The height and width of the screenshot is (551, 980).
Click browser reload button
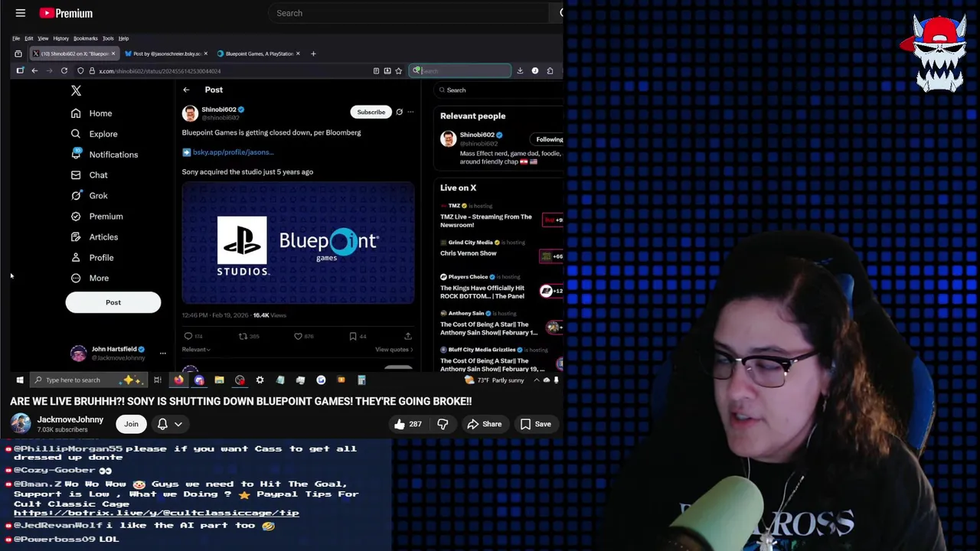64,70
